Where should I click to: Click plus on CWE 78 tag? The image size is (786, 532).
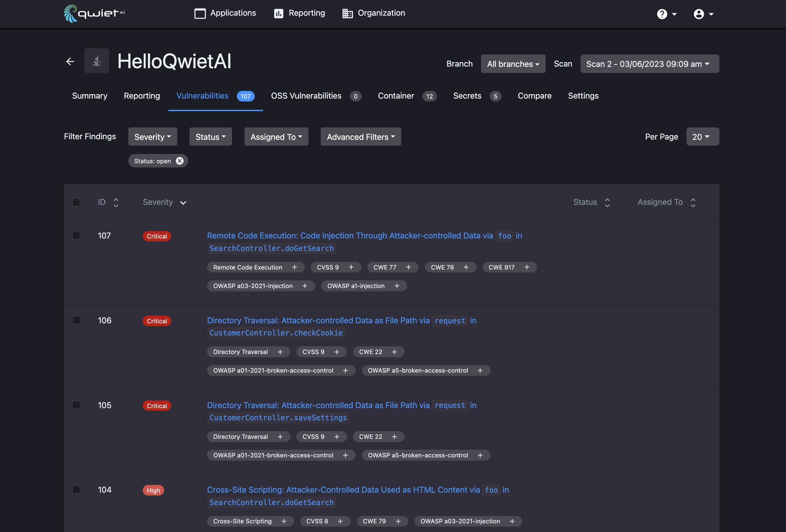[466, 267]
